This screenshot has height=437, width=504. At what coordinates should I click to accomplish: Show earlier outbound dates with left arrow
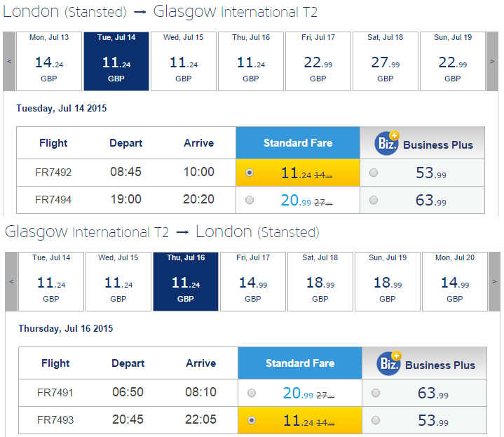coord(9,61)
